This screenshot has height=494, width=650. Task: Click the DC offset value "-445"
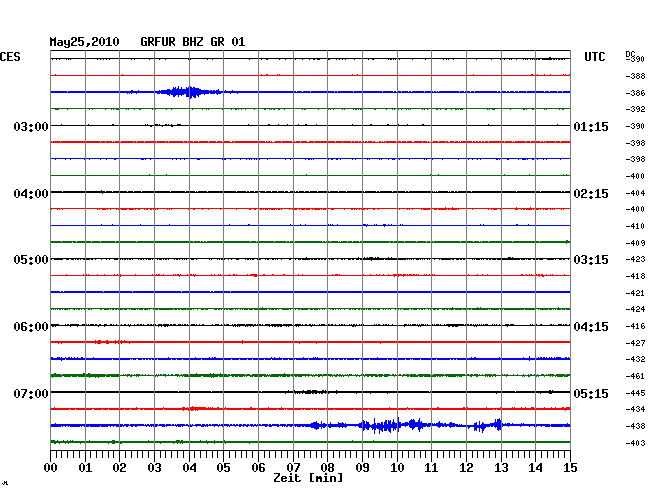pyautogui.click(x=635, y=393)
